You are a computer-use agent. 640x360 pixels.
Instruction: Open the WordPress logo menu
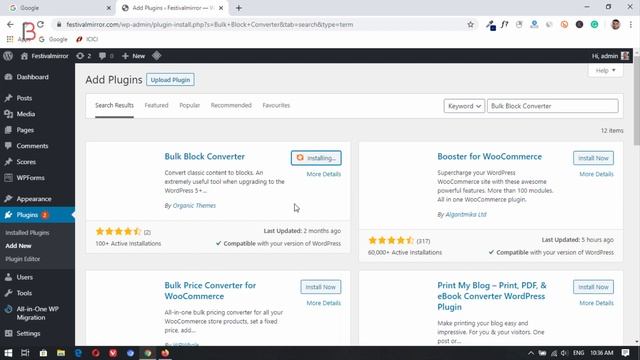tap(8, 56)
